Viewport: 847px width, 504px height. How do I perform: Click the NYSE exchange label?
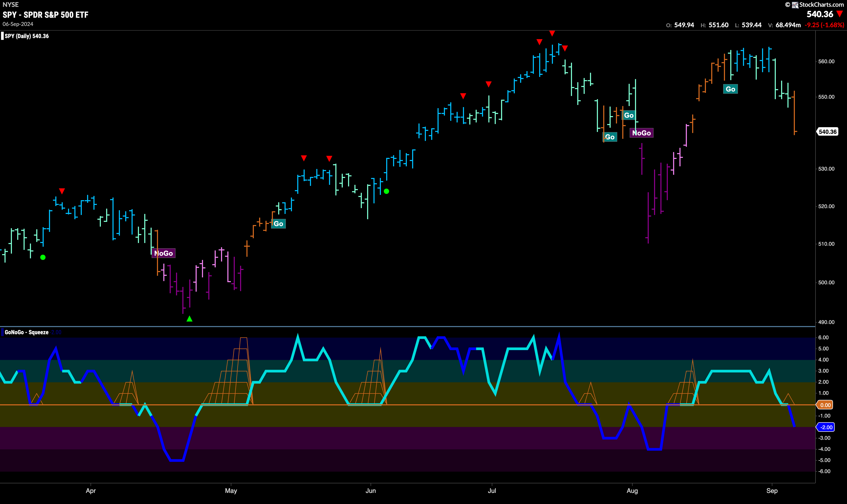(11, 4)
